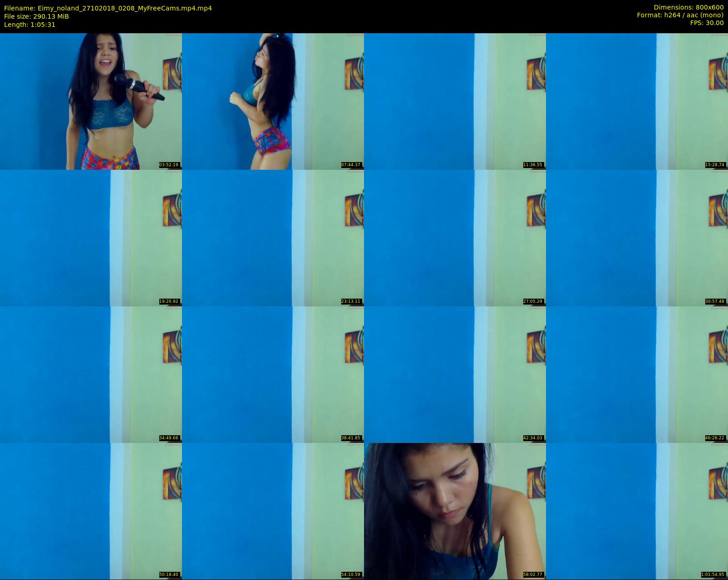
Task: Click the 58:02.77 timestamp label
Action: pos(533,575)
